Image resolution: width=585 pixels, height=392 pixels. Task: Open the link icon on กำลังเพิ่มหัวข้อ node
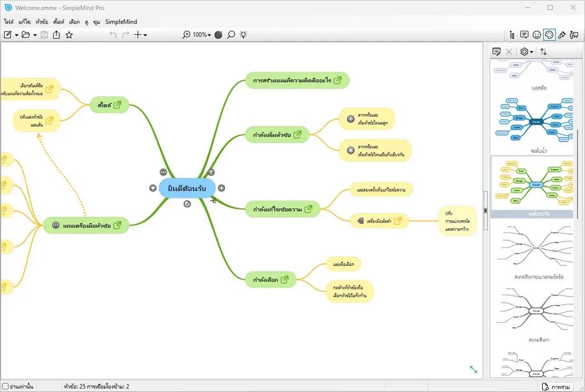(x=297, y=135)
